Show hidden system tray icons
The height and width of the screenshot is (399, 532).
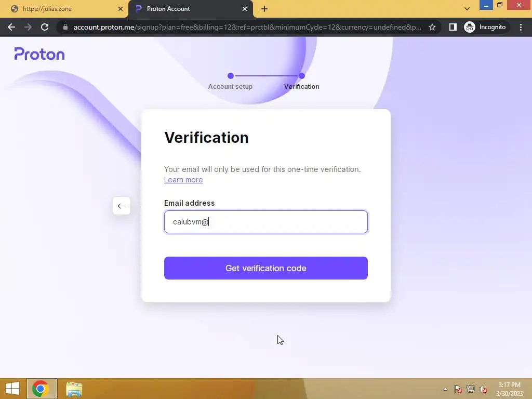(445, 389)
